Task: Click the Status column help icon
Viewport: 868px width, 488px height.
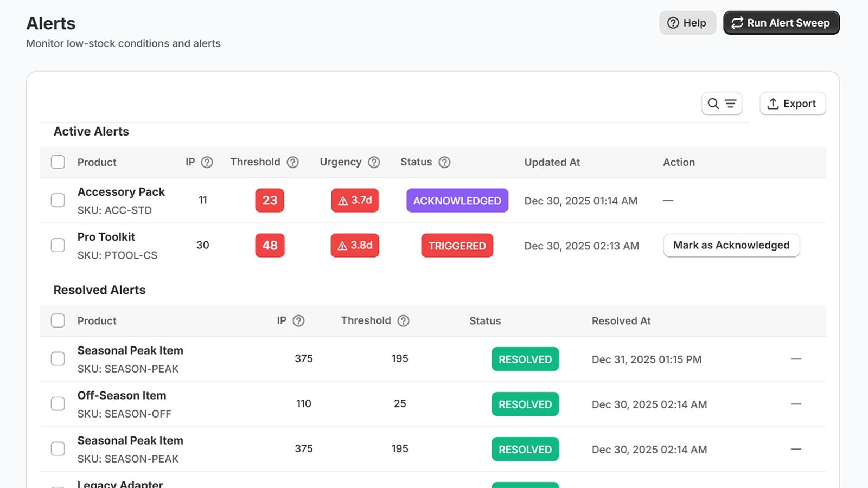Action: pos(444,162)
